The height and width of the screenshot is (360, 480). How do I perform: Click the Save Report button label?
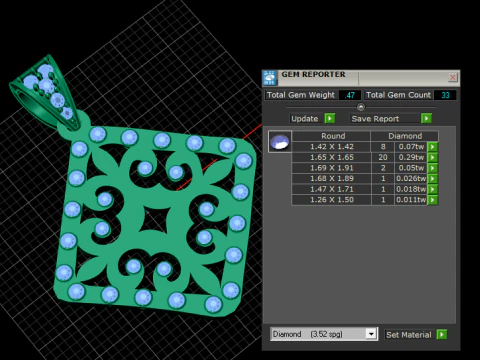375,119
